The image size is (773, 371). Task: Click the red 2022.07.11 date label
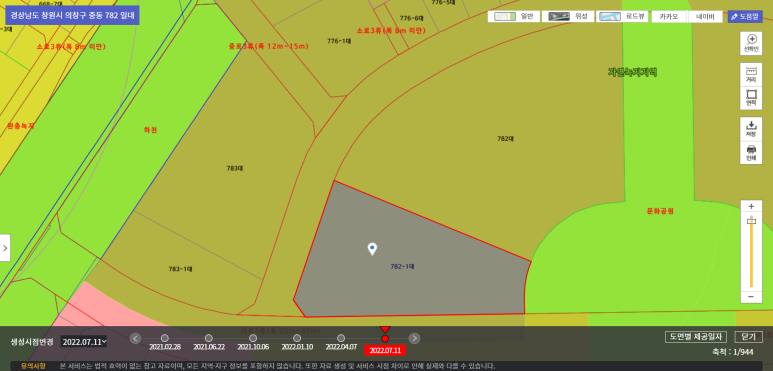tap(385, 350)
